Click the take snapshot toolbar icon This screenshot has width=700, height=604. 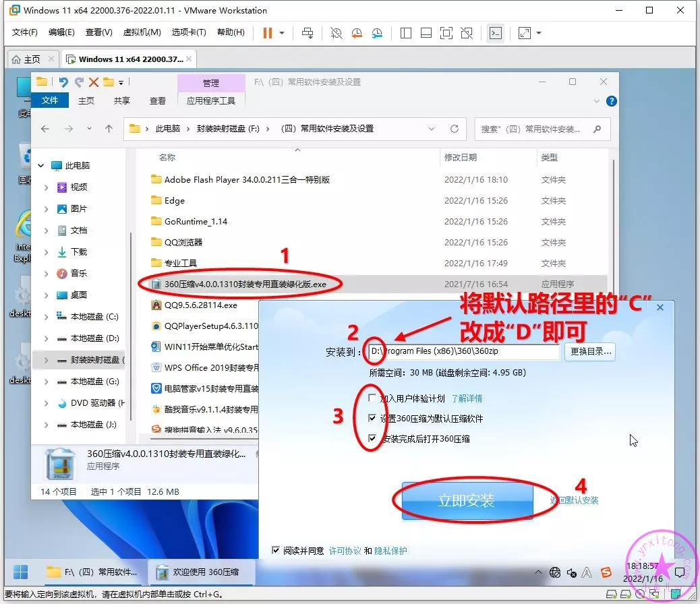(336, 33)
